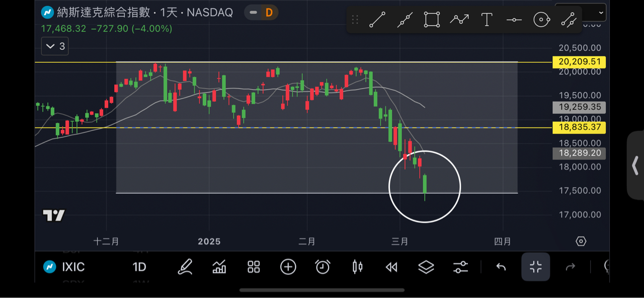Select the trend line drawing tool
The width and height of the screenshot is (644, 298).
pos(377,20)
